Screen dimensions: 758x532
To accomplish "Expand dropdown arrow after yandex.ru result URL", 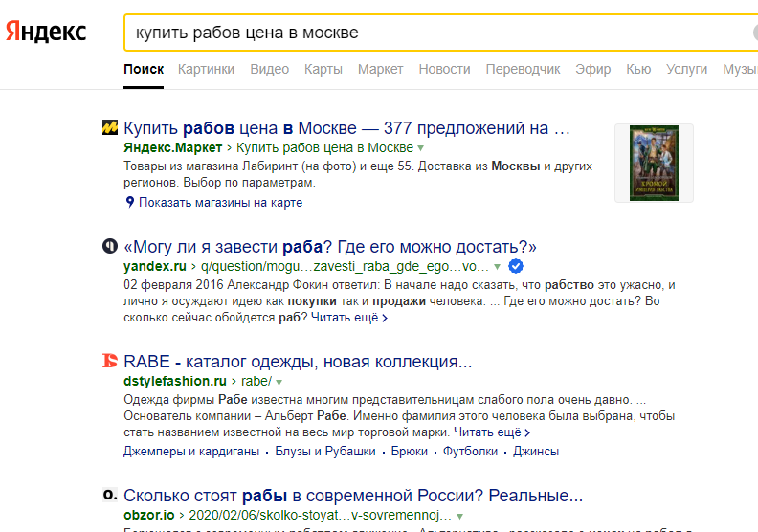I will point(497,267).
